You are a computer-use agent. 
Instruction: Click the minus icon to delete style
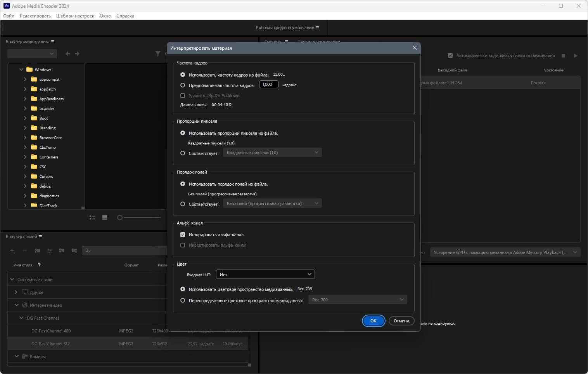click(25, 251)
